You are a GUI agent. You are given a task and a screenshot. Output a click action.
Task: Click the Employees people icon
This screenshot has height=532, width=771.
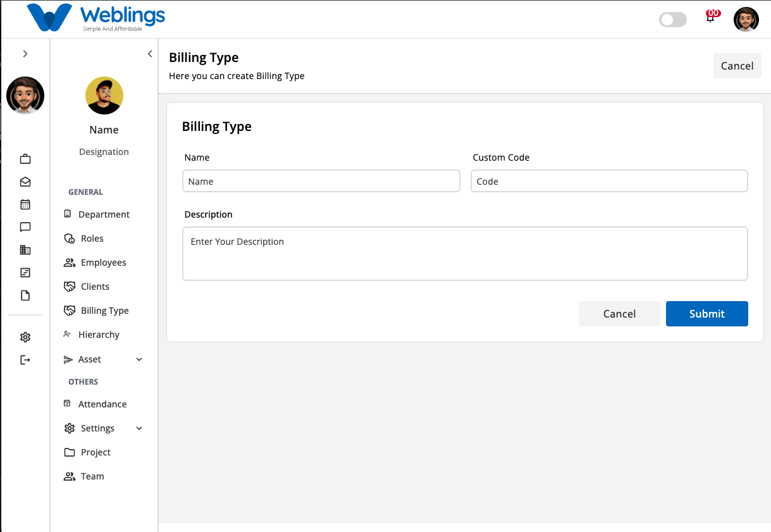(70, 263)
